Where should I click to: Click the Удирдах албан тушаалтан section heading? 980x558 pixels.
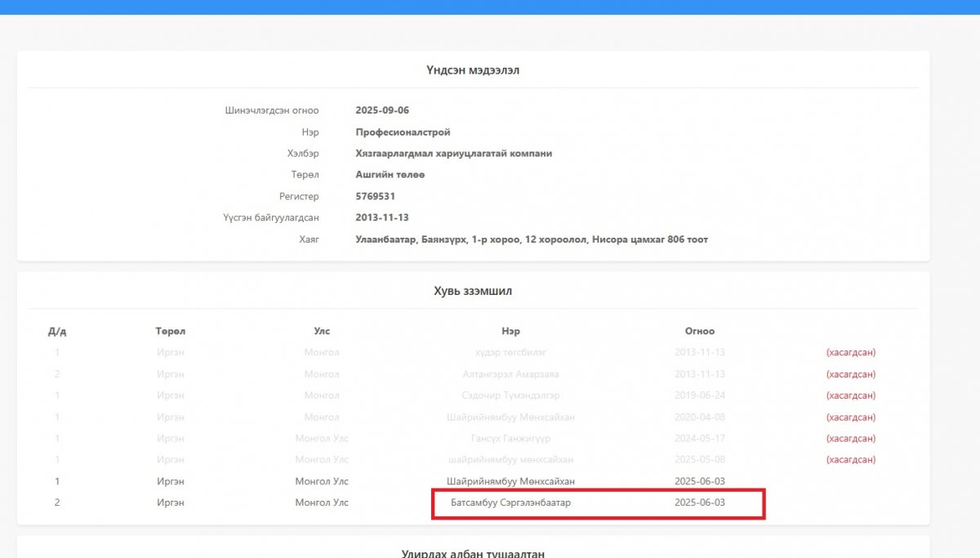473,553
